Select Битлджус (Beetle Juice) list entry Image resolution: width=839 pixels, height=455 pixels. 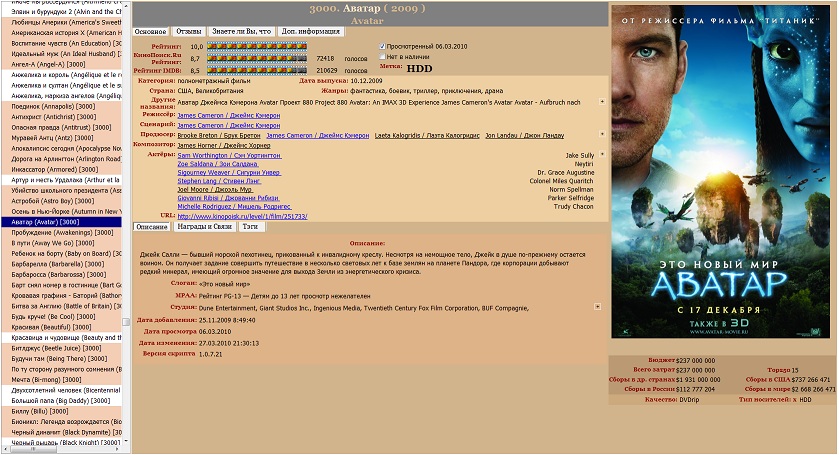[x=62, y=348]
